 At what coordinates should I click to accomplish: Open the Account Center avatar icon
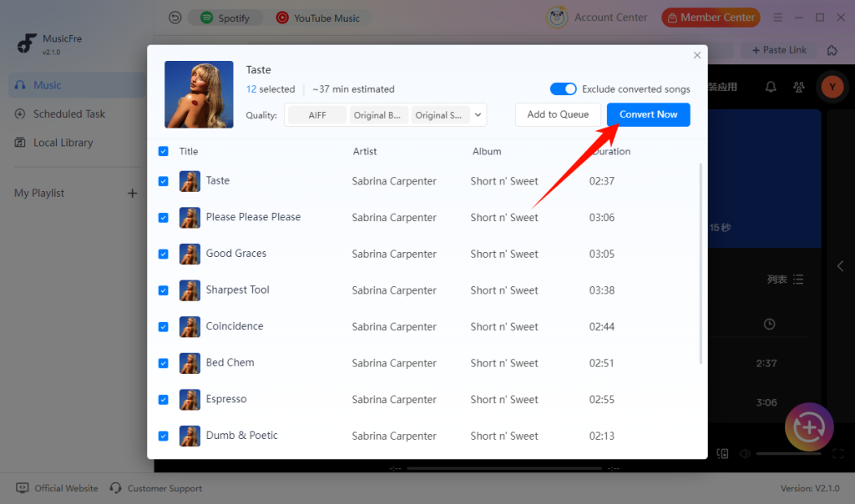(x=557, y=18)
